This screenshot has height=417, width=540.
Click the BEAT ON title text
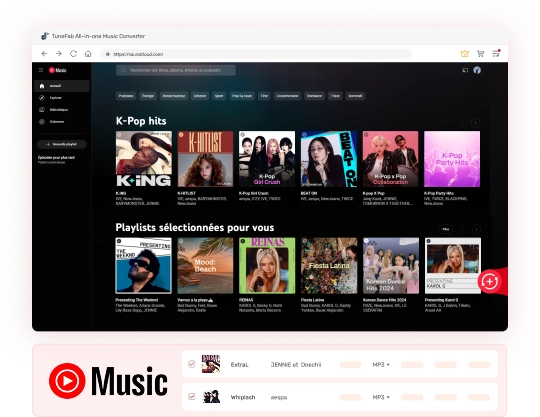click(309, 194)
